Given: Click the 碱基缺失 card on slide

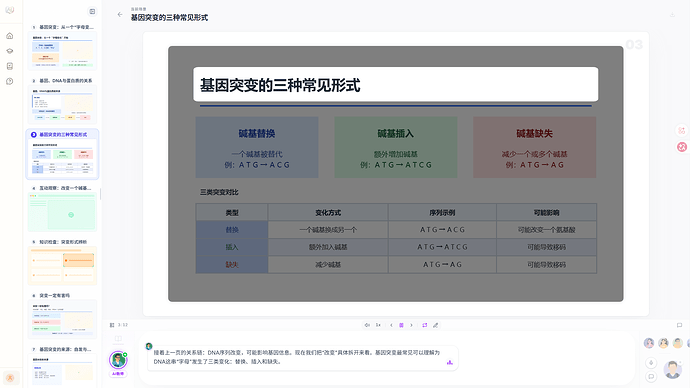Looking at the screenshot, I should point(535,147).
